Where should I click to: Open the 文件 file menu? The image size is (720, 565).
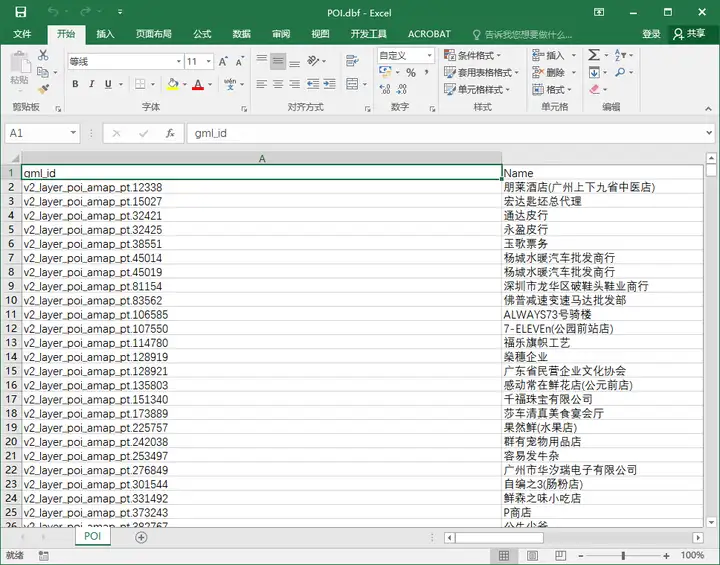tap(22, 34)
